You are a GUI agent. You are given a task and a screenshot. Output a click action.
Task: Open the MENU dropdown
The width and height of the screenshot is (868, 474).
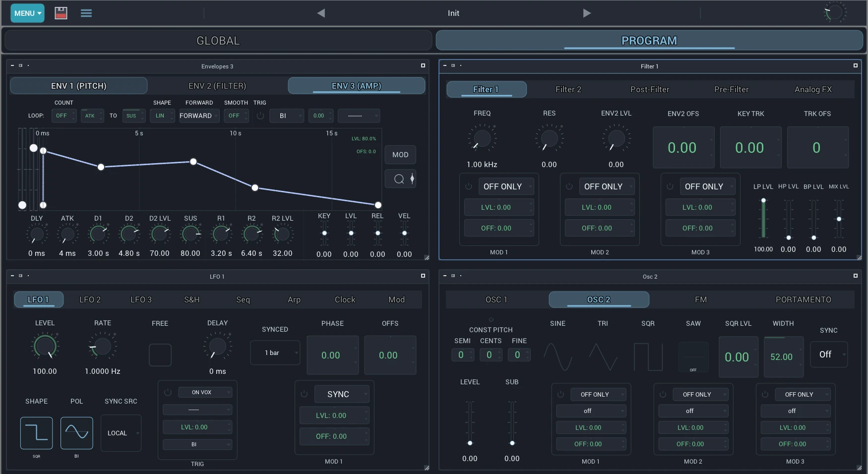coord(27,13)
